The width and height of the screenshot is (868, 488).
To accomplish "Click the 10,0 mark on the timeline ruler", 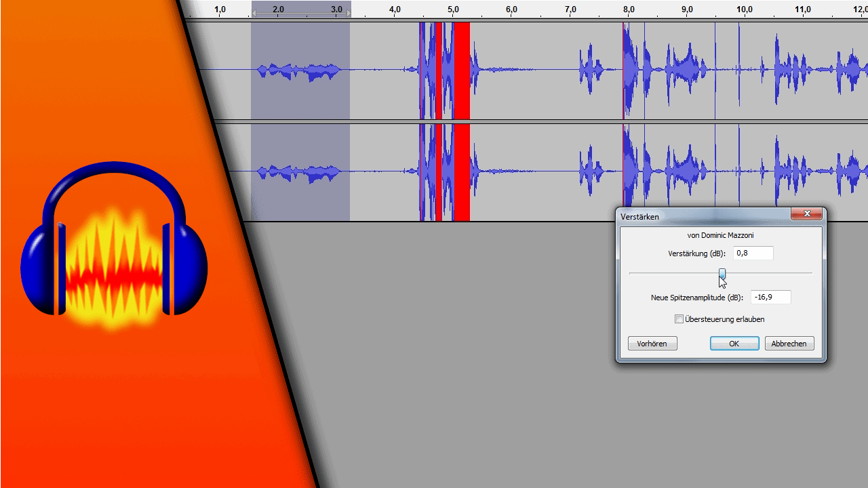I will pyautogui.click(x=744, y=9).
